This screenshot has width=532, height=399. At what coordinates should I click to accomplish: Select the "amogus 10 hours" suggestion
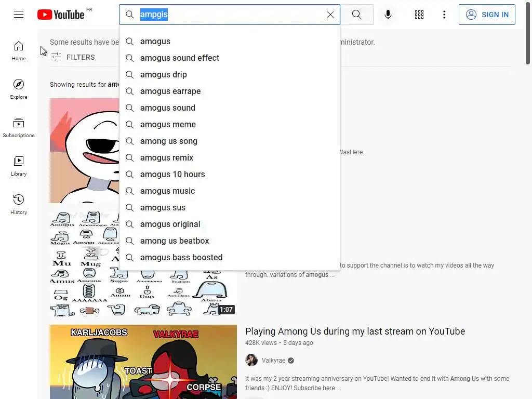230,175
